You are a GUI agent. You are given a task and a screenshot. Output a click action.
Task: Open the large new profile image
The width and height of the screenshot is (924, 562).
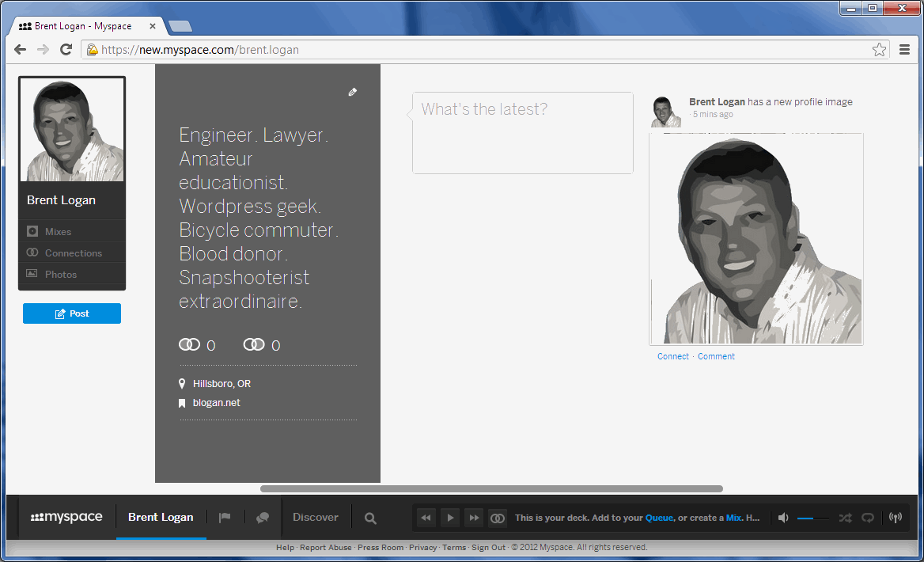[x=756, y=239]
